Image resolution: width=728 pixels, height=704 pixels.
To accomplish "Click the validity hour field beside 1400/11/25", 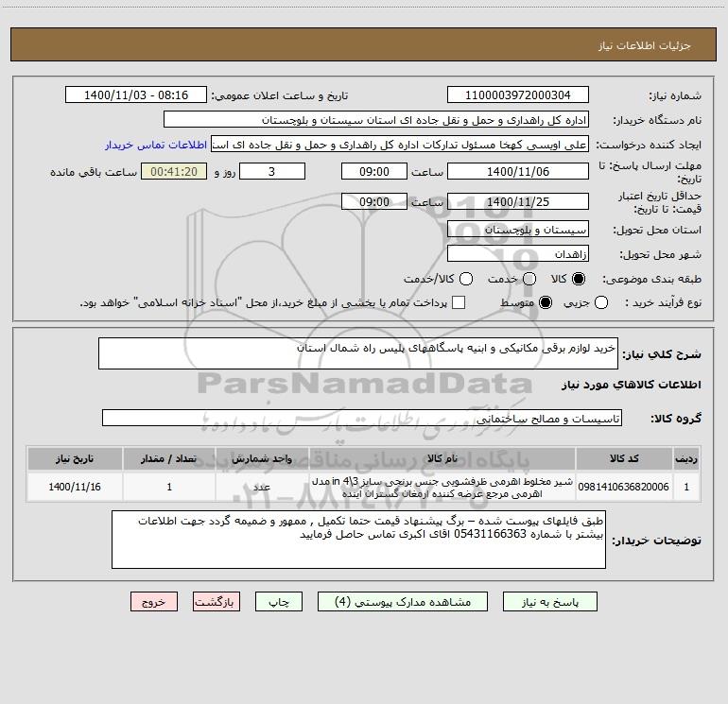I will click(374, 202).
